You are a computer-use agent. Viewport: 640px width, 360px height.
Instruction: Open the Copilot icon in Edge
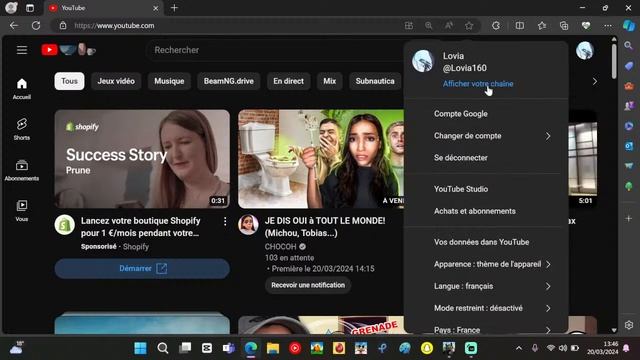point(629,25)
